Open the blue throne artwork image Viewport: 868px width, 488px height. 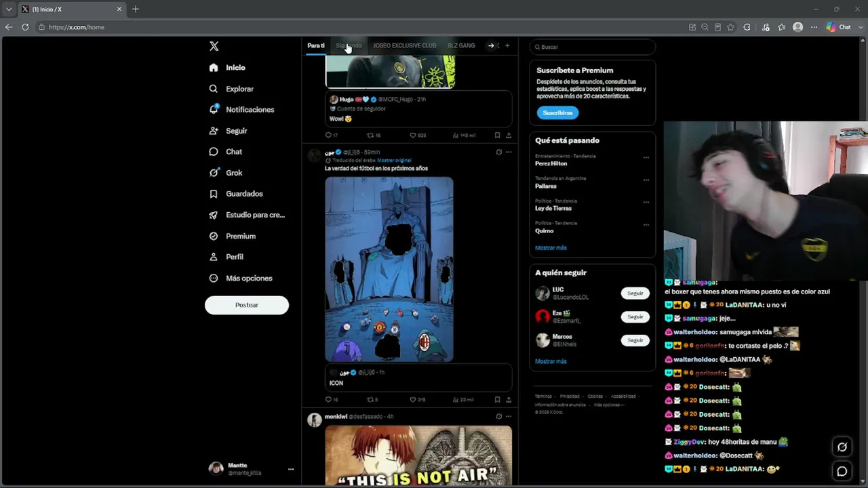coord(389,270)
